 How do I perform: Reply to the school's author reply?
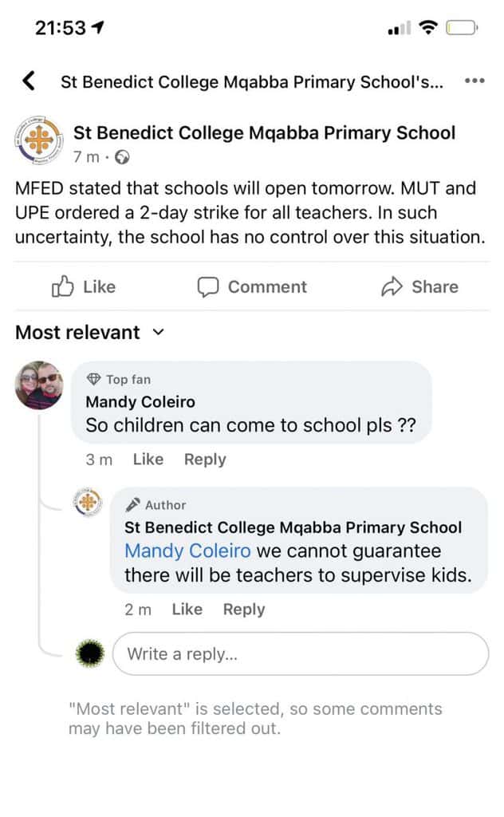coord(244,610)
